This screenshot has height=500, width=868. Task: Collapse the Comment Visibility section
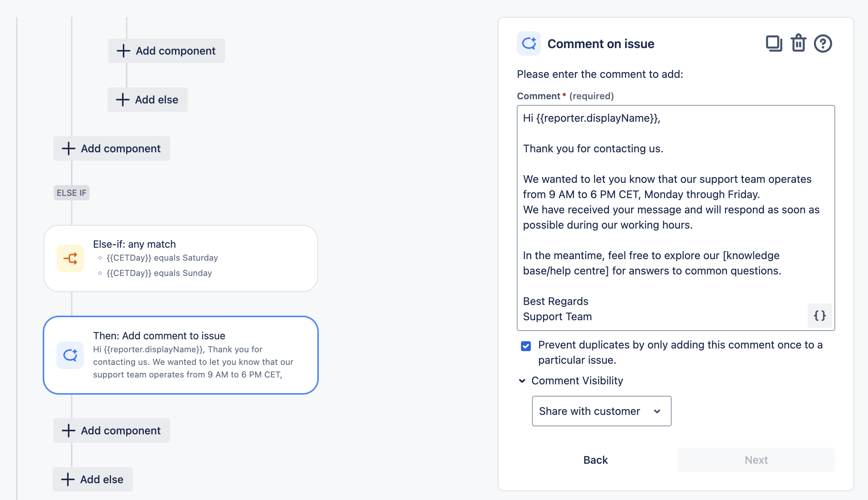click(x=522, y=381)
